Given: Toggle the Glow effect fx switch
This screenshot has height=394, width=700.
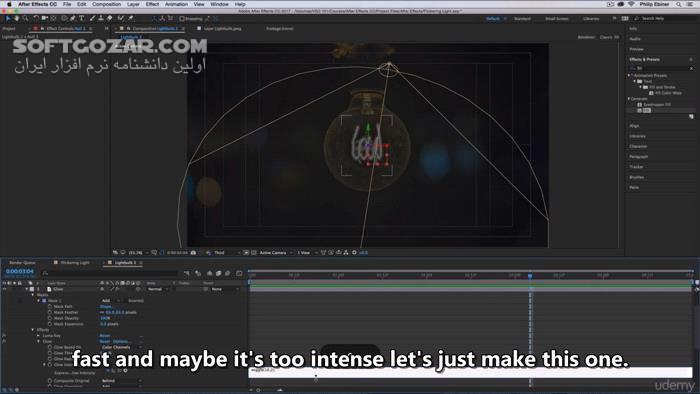Looking at the screenshot, I should pos(4,341).
